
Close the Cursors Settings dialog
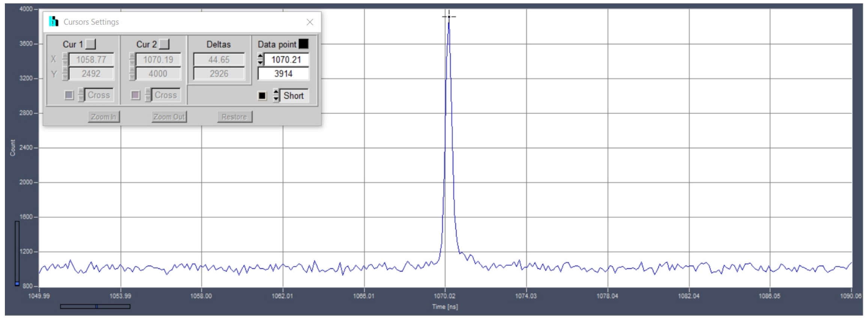pyautogui.click(x=310, y=22)
